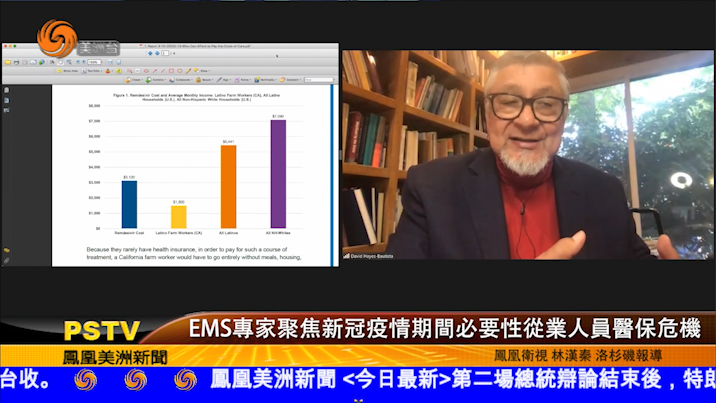The image size is (716, 403).
Task: Open the Forms task menu
Action: click(x=243, y=80)
